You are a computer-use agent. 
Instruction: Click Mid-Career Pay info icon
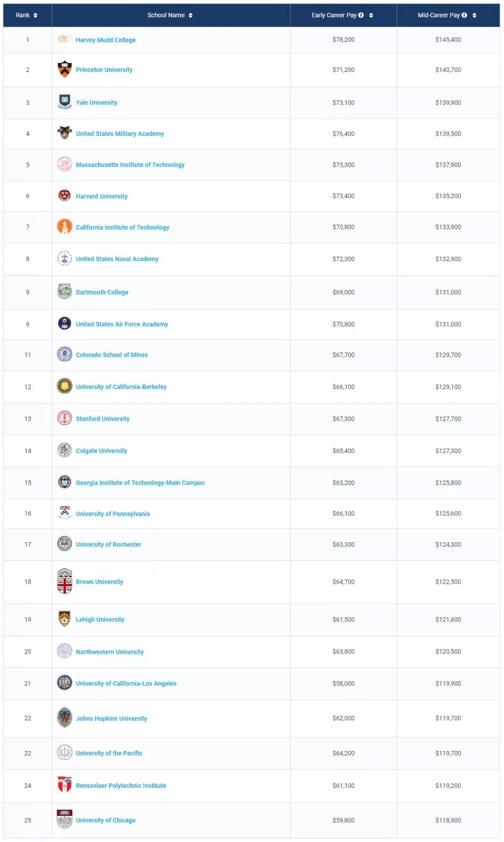click(464, 15)
